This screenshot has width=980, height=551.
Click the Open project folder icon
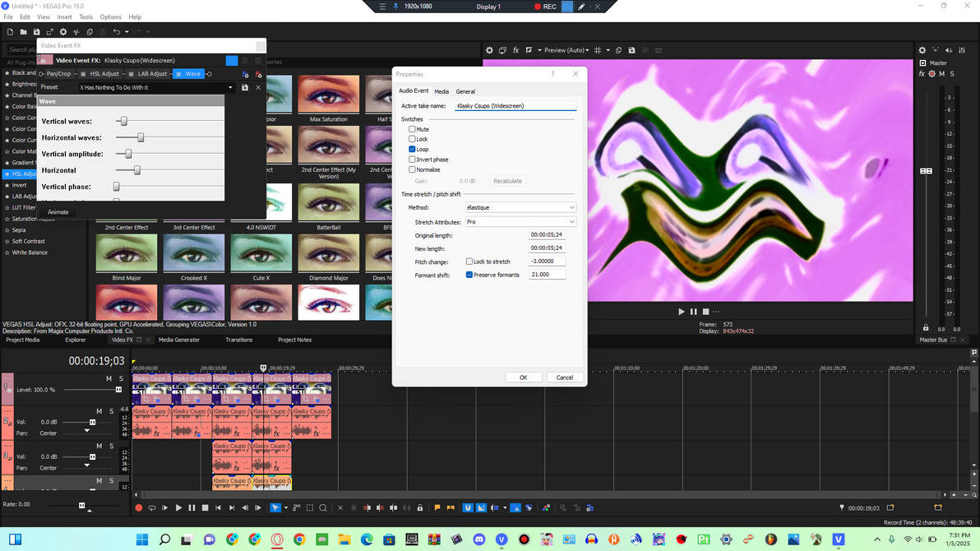pyautogui.click(x=23, y=32)
